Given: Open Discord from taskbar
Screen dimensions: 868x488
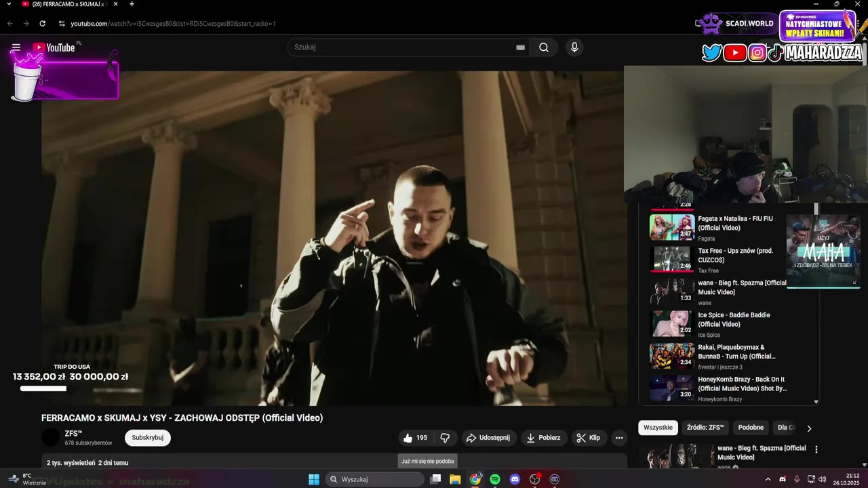Looking at the screenshot, I should pyautogui.click(x=515, y=479).
